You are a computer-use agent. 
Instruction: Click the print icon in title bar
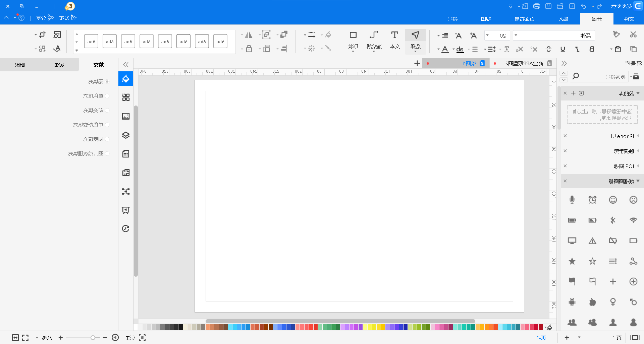537,6
